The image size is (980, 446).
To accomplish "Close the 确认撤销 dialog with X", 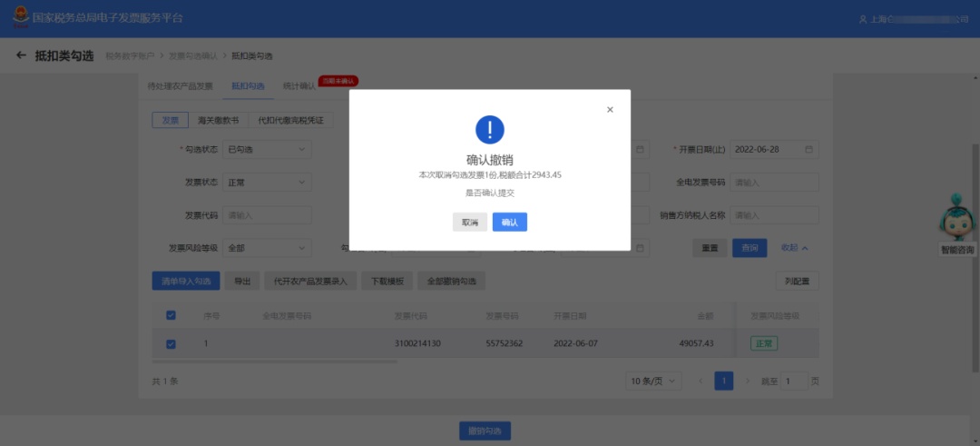I will pos(610,110).
